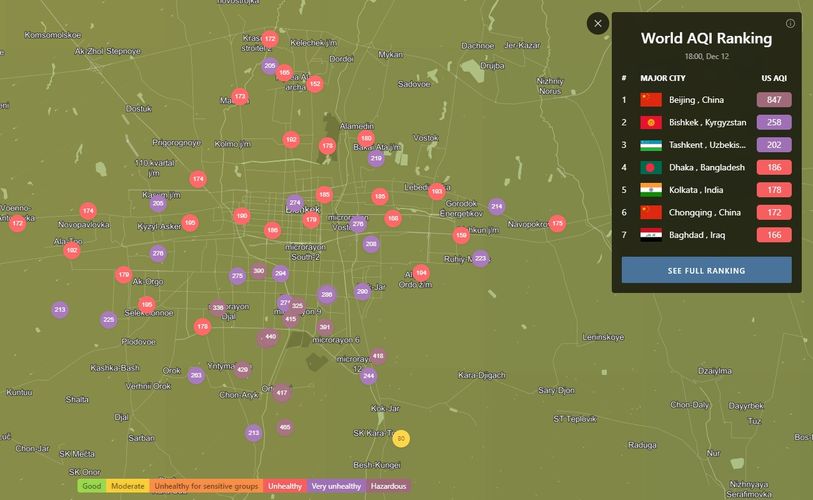Click the 223 marker near Ruhiy-Muras
This screenshot has height=500, width=813.
tap(481, 258)
